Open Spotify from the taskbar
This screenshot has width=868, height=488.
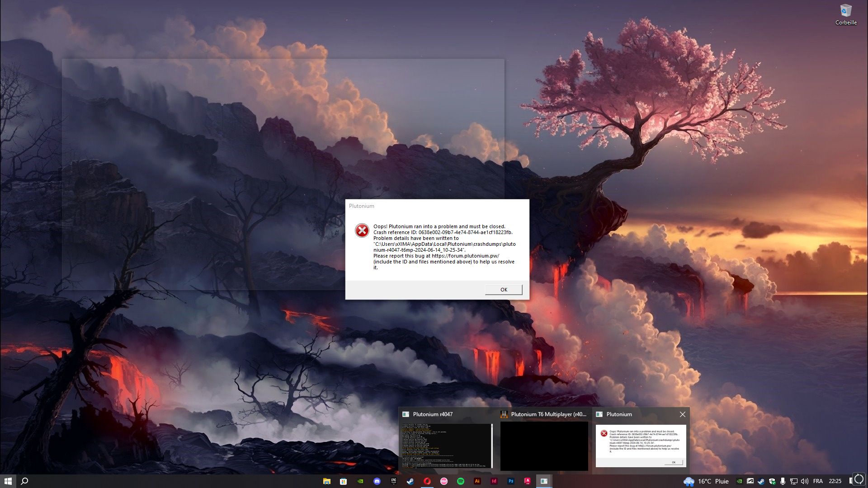pos(461,481)
